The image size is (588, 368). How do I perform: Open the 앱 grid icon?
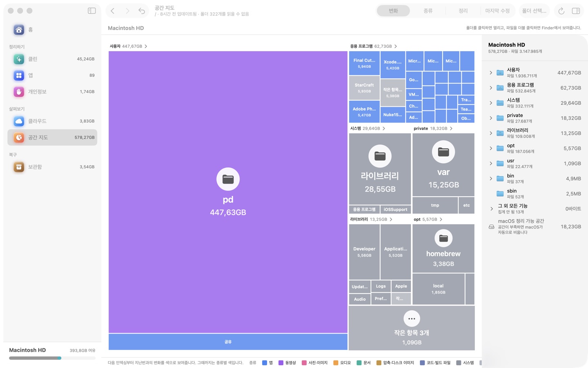point(19,75)
